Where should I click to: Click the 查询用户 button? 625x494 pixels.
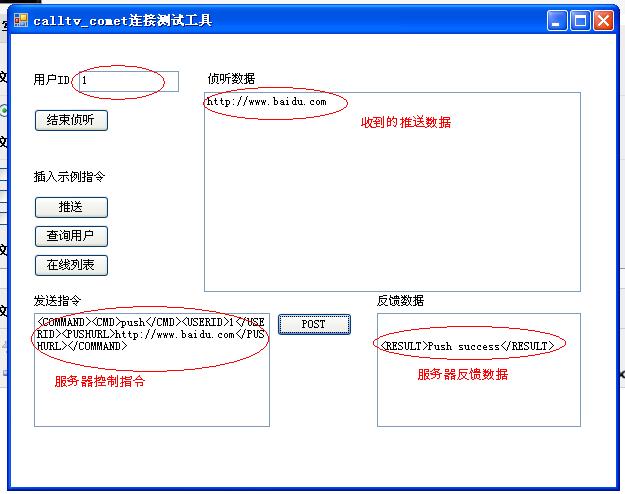click(x=71, y=236)
